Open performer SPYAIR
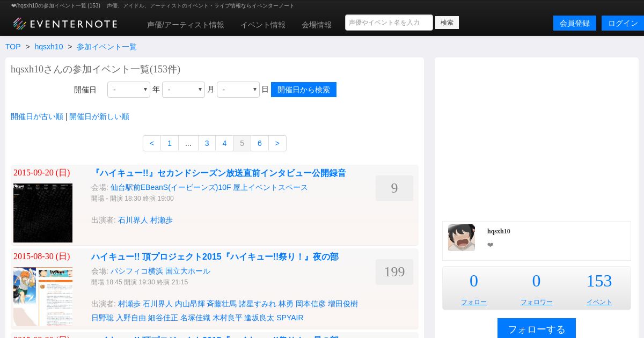644x338 pixels. (290, 318)
